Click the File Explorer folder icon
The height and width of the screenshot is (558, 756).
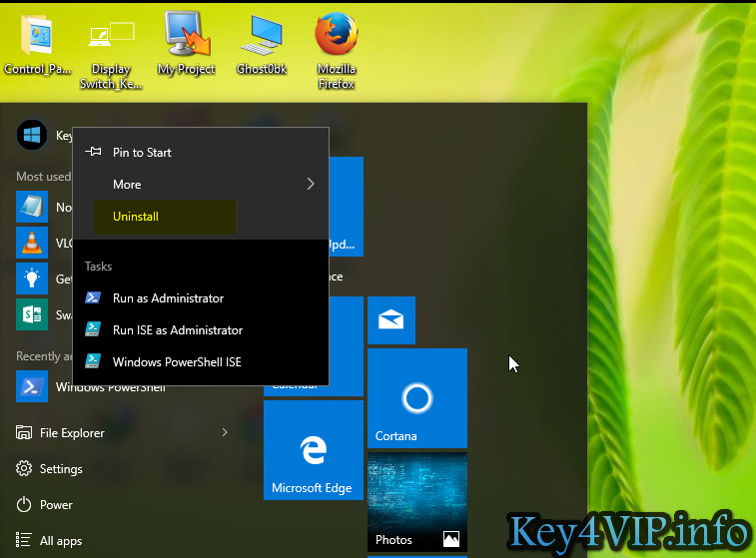tap(24, 432)
